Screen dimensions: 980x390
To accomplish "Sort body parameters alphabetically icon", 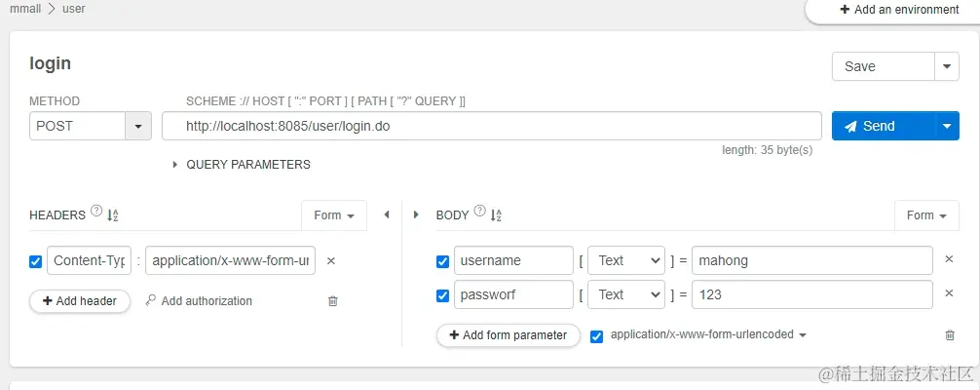I will 496,215.
